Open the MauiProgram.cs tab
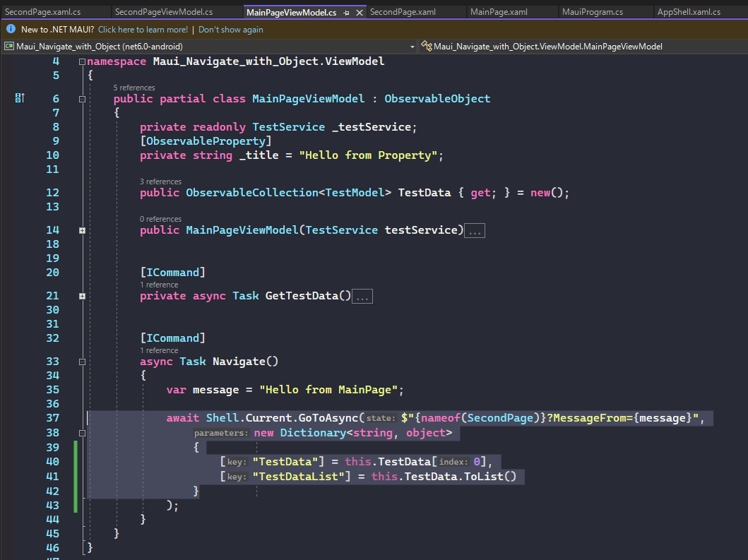 pos(593,12)
